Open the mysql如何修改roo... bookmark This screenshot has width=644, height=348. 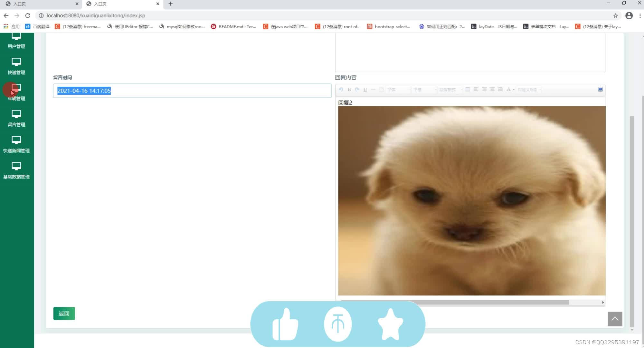tap(182, 26)
